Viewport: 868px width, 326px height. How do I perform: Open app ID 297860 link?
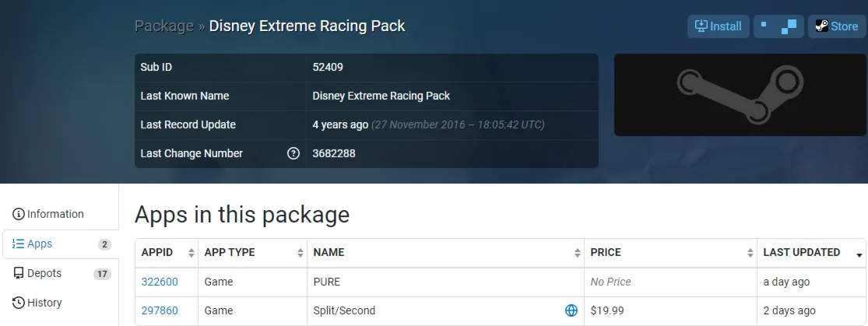(x=160, y=310)
